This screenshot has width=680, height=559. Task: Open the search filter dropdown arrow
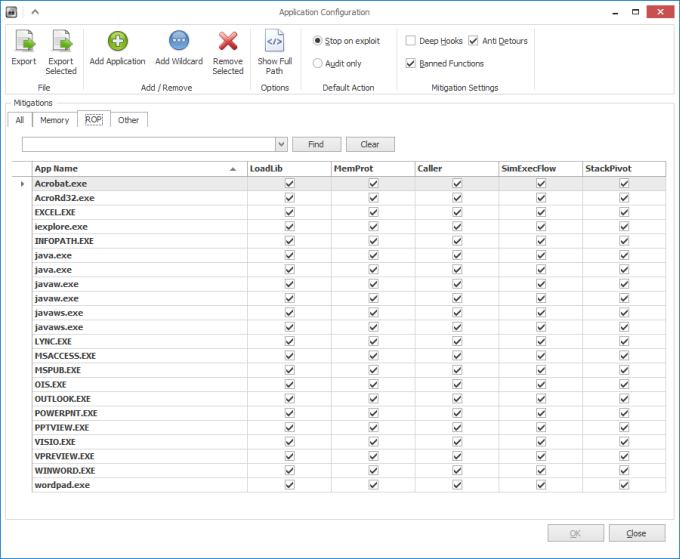tap(281, 144)
